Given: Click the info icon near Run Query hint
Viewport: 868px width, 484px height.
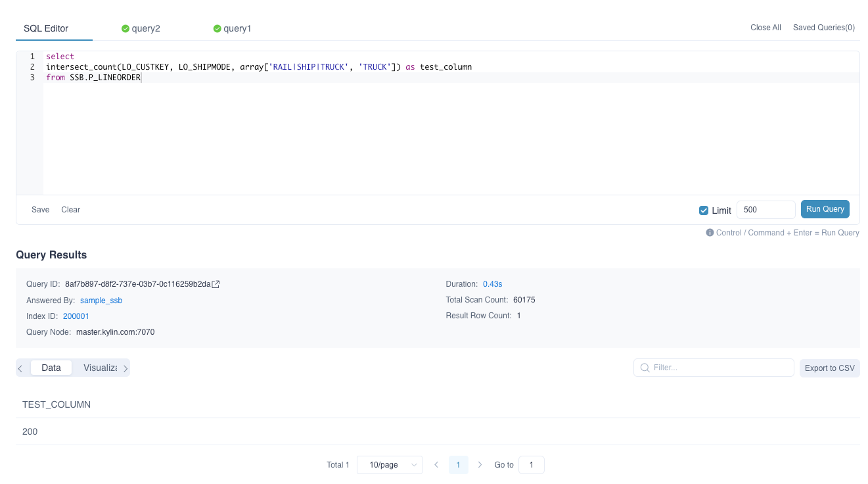Looking at the screenshot, I should (x=710, y=233).
